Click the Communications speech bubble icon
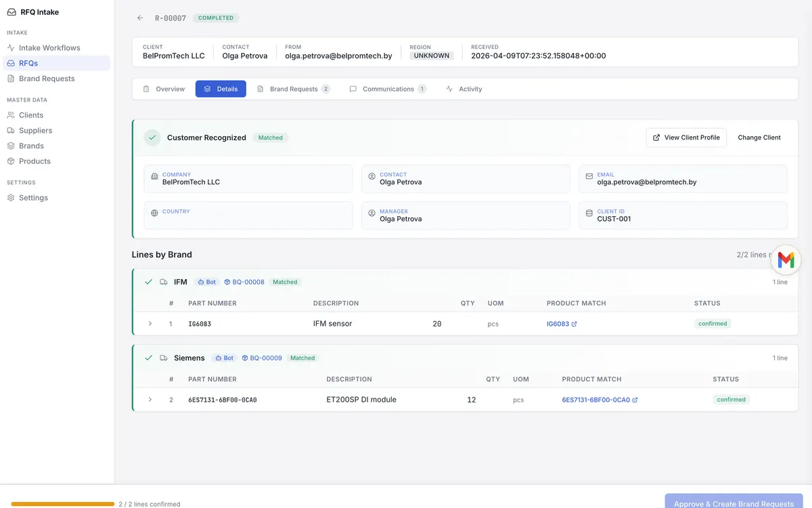This screenshot has height=508, width=812. tap(353, 89)
